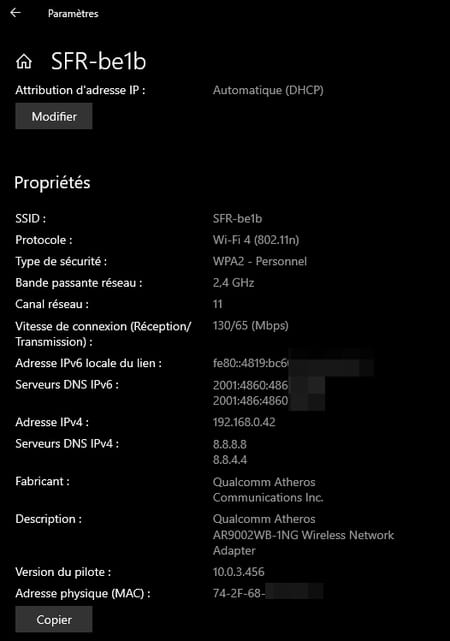The image size is (450, 641).
Task: Click the Qualcomm Atheros manufacturer value
Action: (x=268, y=489)
